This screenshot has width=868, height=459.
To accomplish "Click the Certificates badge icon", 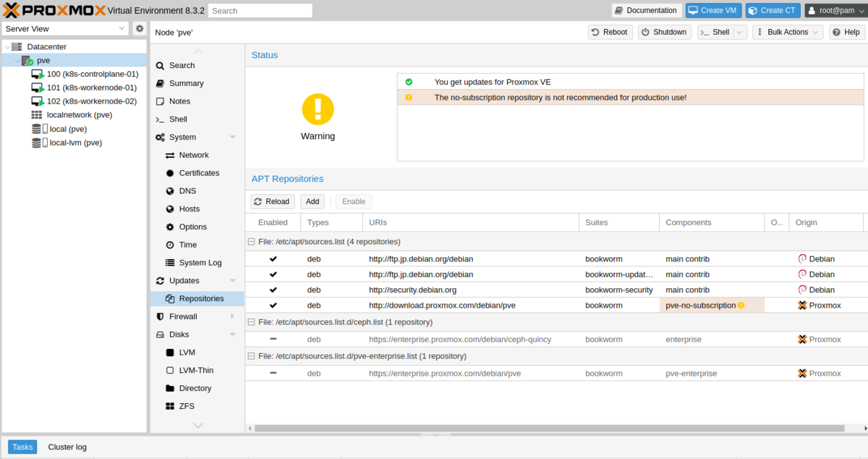I will [x=170, y=173].
